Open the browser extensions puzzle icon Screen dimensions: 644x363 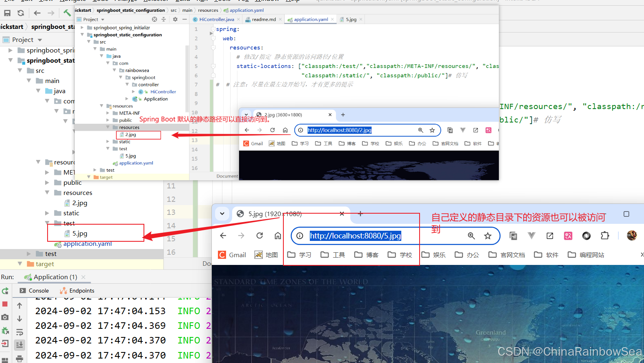click(x=605, y=236)
